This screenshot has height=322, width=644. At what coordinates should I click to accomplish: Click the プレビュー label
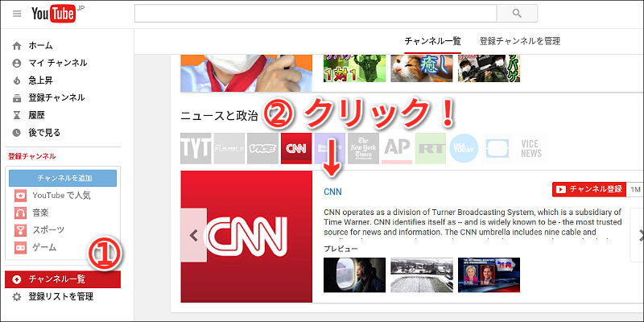click(341, 249)
